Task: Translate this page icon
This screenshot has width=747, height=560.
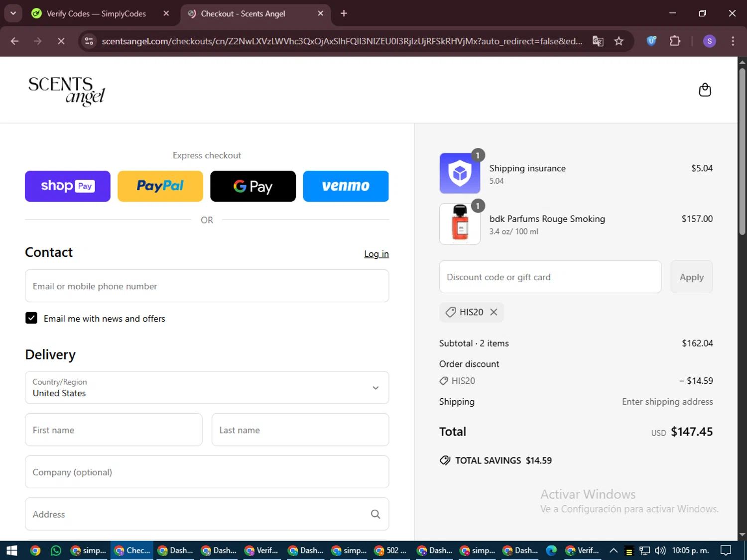Action: pos(598,41)
